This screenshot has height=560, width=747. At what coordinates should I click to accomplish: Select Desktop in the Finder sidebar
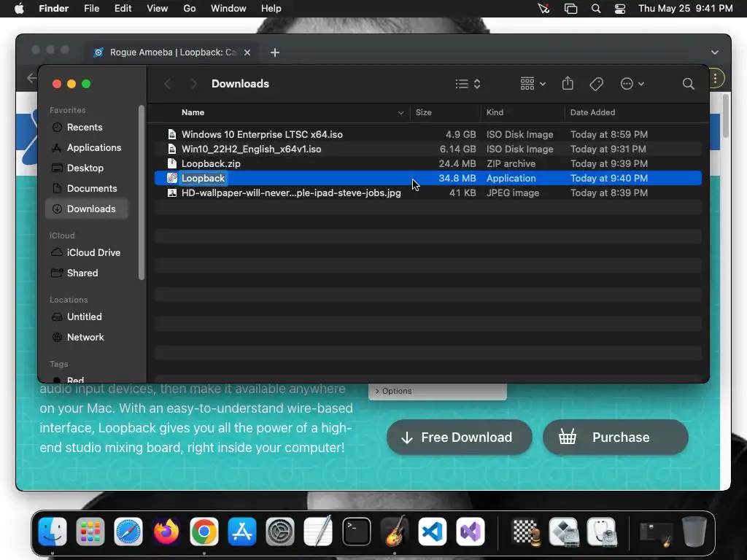(x=88, y=168)
